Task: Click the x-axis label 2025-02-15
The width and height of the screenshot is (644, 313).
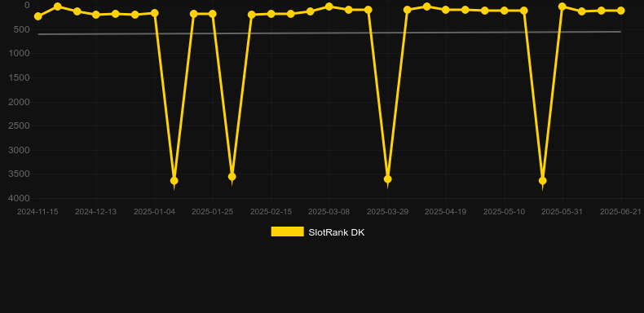Action: (x=271, y=212)
